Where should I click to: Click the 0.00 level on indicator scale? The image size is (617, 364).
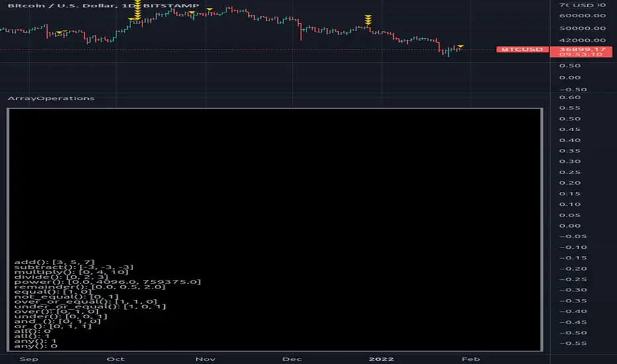pyautogui.click(x=570, y=226)
